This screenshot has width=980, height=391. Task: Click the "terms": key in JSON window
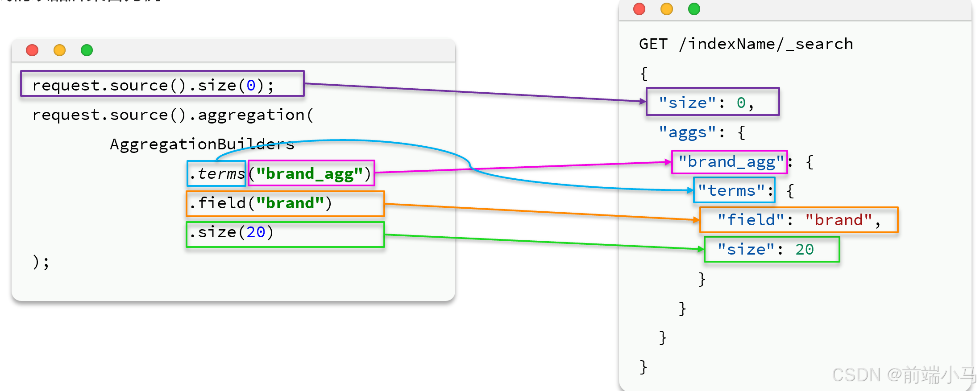point(735,190)
